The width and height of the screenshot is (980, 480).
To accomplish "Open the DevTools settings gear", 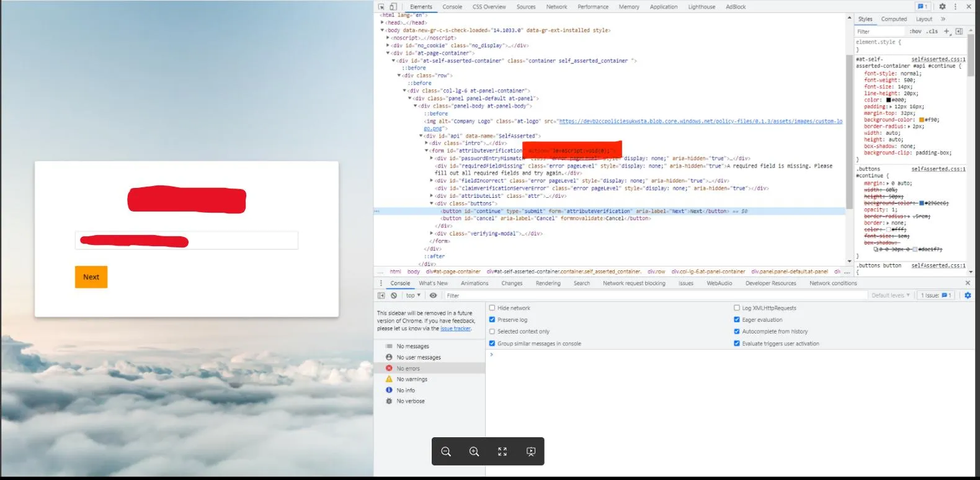I will click(x=942, y=7).
